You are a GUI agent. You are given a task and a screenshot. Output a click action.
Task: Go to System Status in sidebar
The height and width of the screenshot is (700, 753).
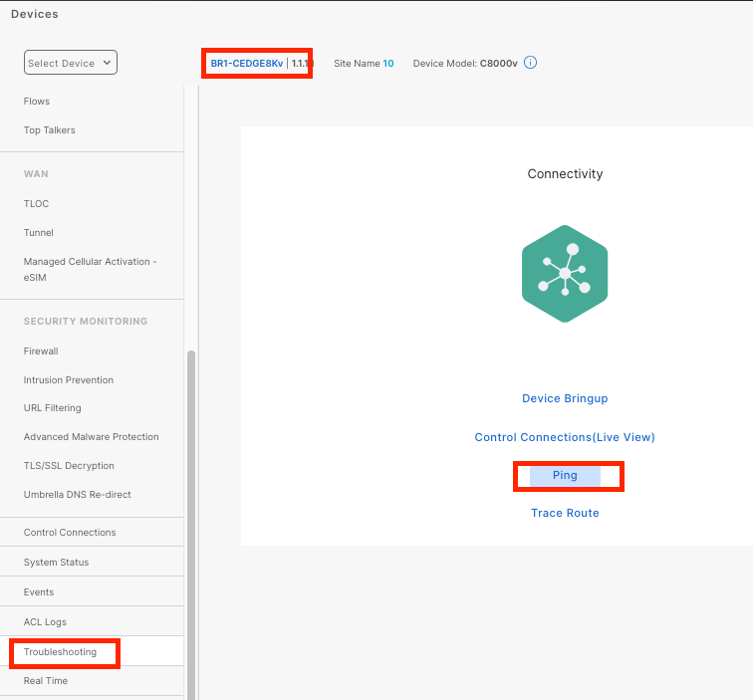pyautogui.click(x=56, y=563)
